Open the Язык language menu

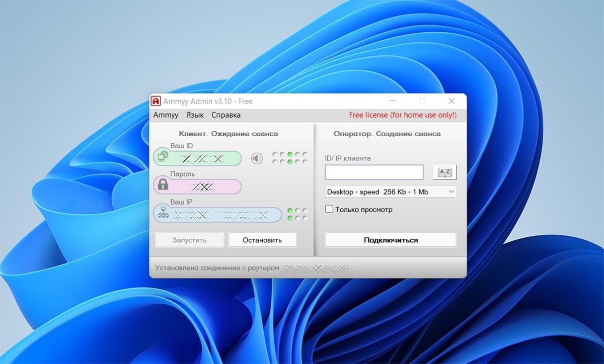click(195, 115)
